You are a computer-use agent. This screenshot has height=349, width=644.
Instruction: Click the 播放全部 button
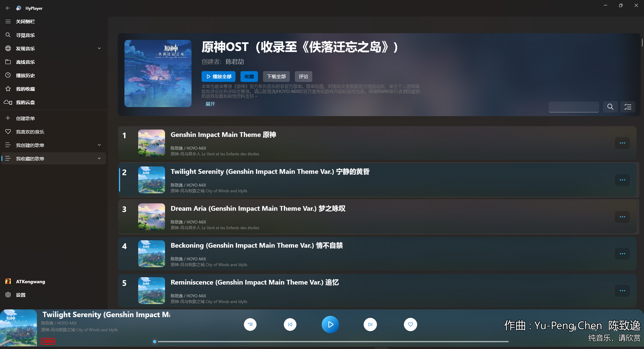pos(218,77)
